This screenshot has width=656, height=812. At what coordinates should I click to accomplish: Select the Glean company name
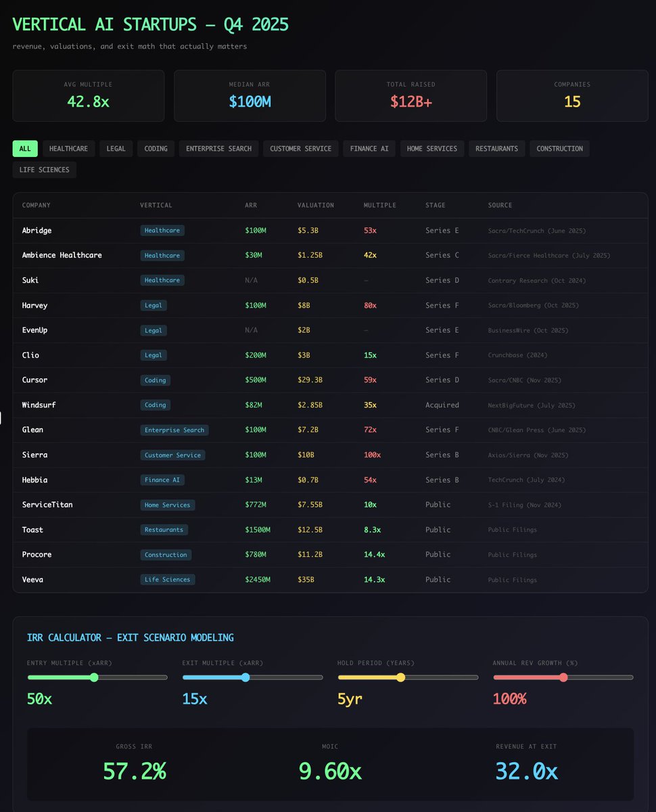(x=33, y=430)
